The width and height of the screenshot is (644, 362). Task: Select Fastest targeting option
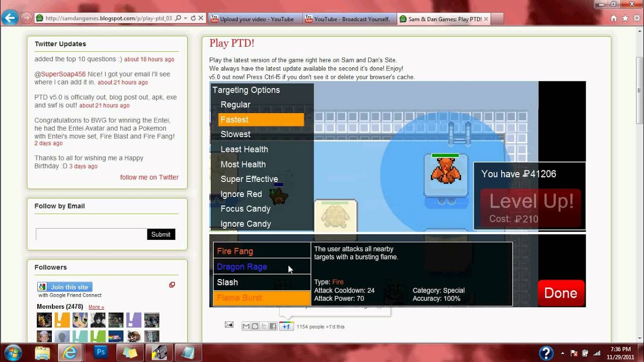click(x=261, y=120)
